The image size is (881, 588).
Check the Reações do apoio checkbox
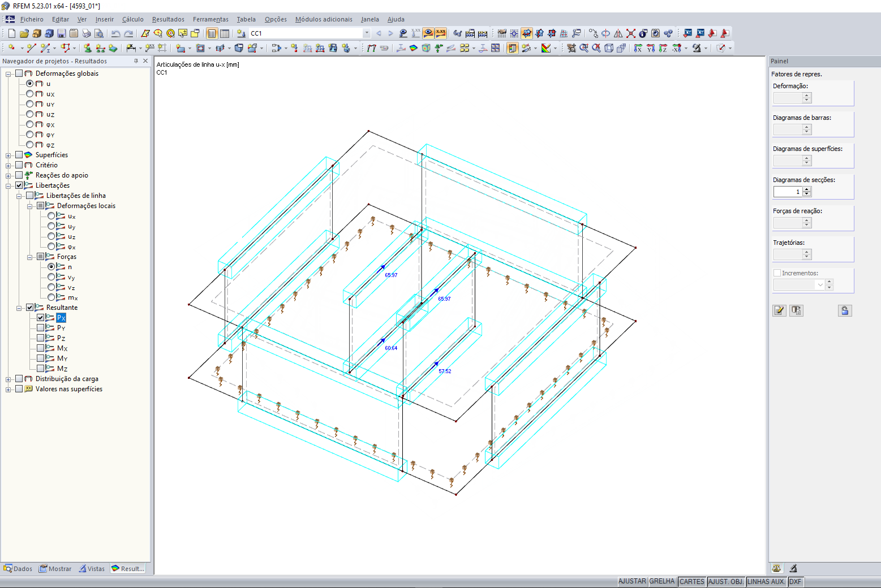click(x=19, y=175)
